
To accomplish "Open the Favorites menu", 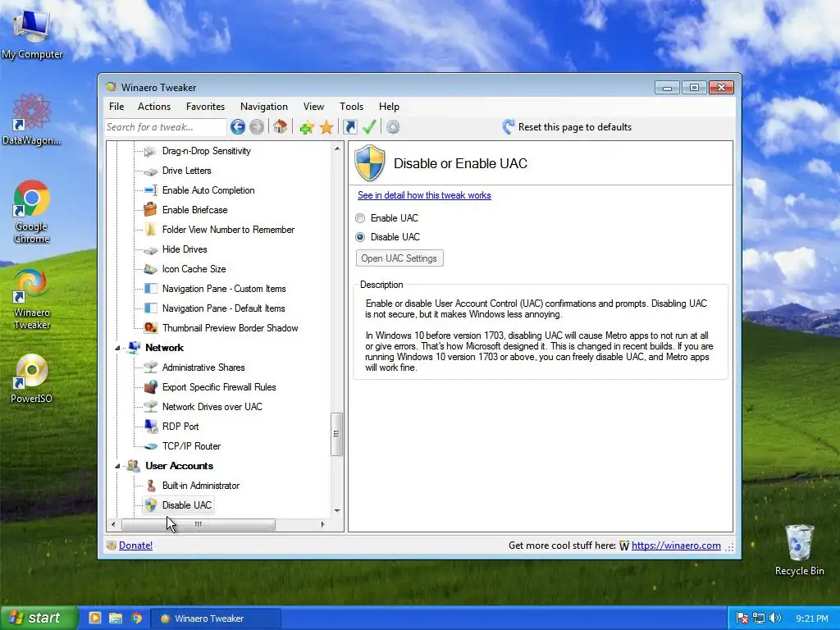I will pos(205,107).
